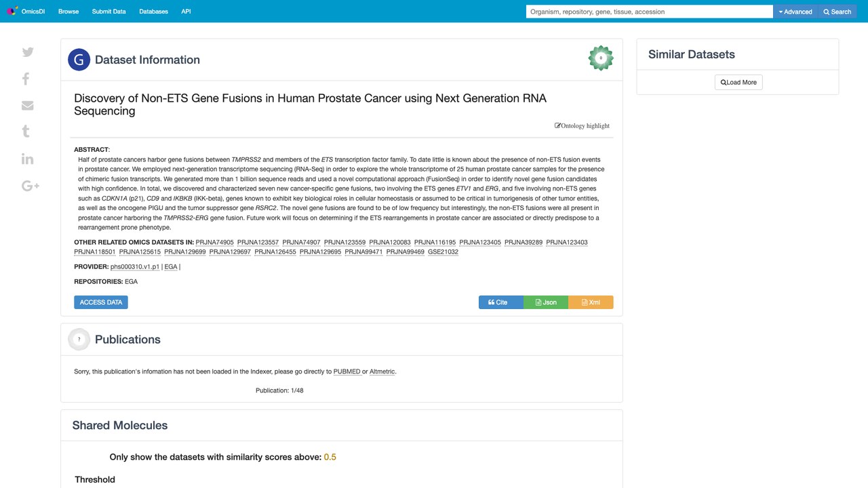Open related dataset PRJNA126455
The height and width of the screenshot is (488, 868).
tap(275, 252)
